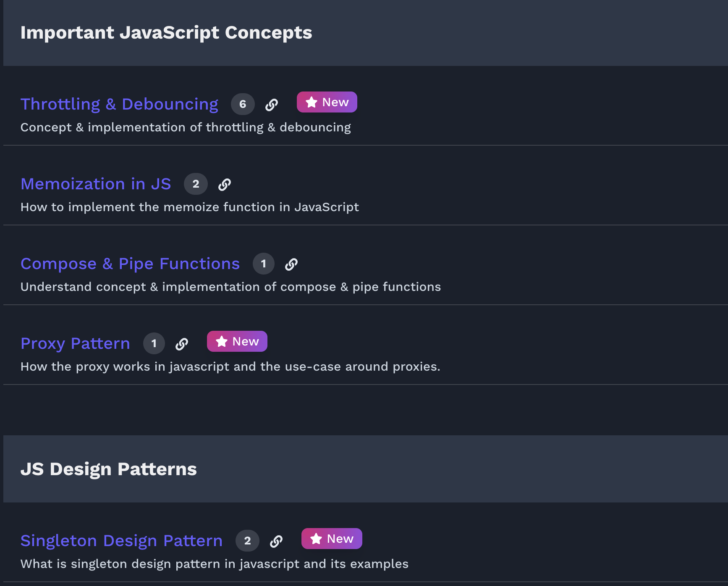Click the count badge 1 beside Proxy Pattern
This screenshot has height=586, width=728.
(x=154, y=344)
